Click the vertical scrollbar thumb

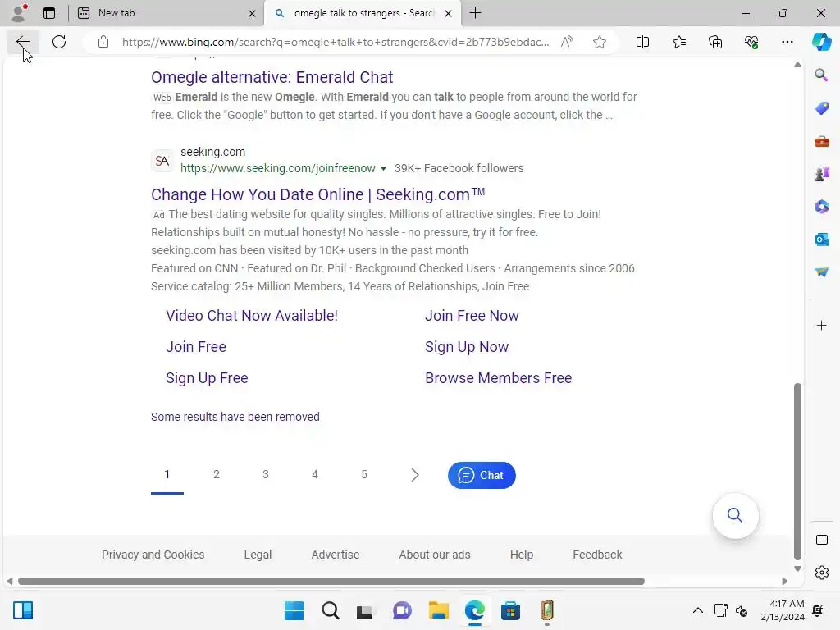[x=797, y=472]
